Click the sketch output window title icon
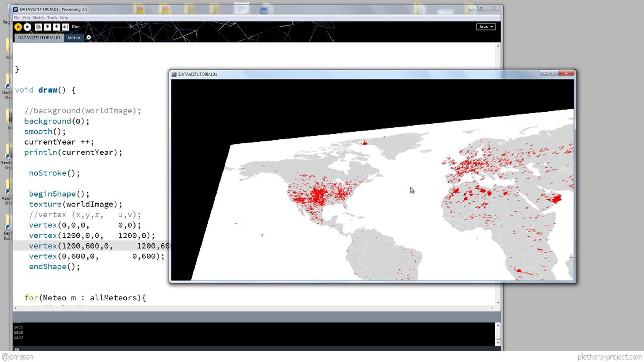 point(174,74)
